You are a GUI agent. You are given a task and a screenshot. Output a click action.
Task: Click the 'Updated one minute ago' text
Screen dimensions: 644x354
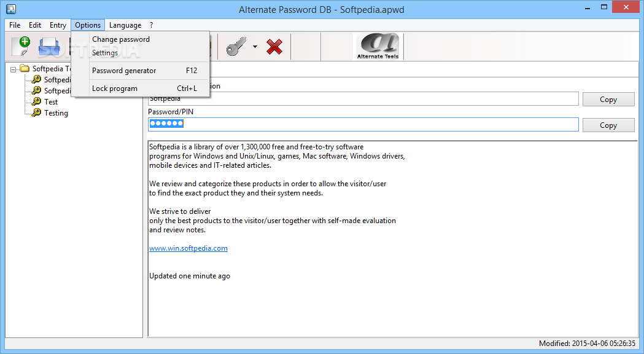[189, 276]
